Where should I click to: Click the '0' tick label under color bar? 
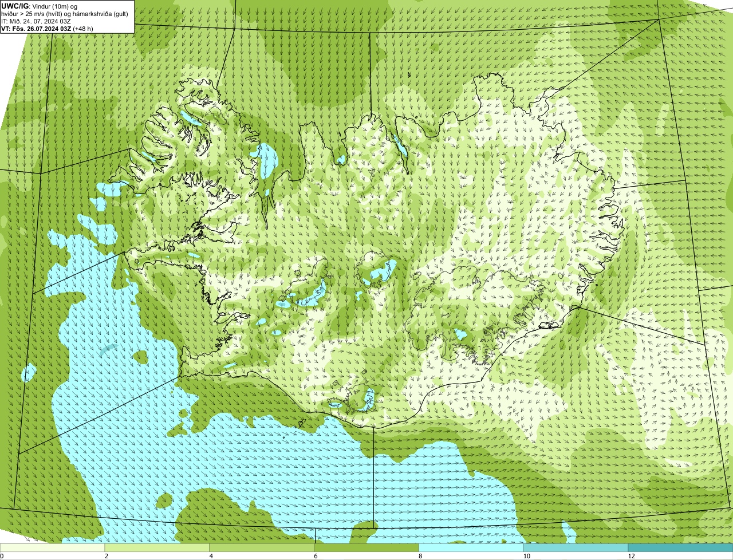point(2,556)
